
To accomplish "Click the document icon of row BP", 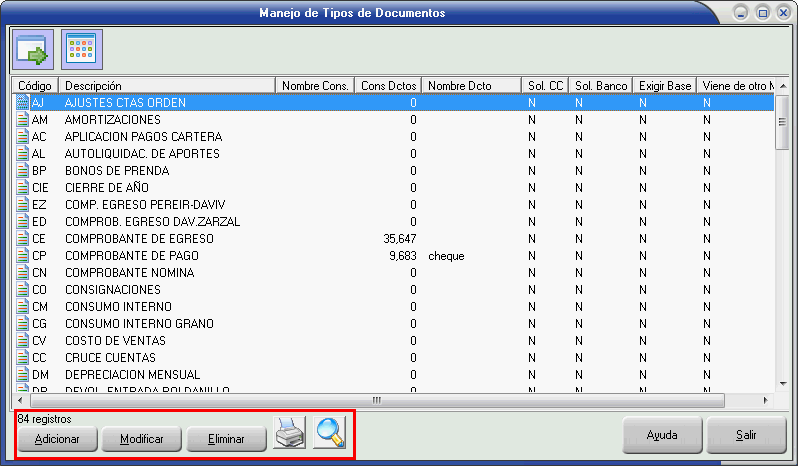I will (24, 170).
